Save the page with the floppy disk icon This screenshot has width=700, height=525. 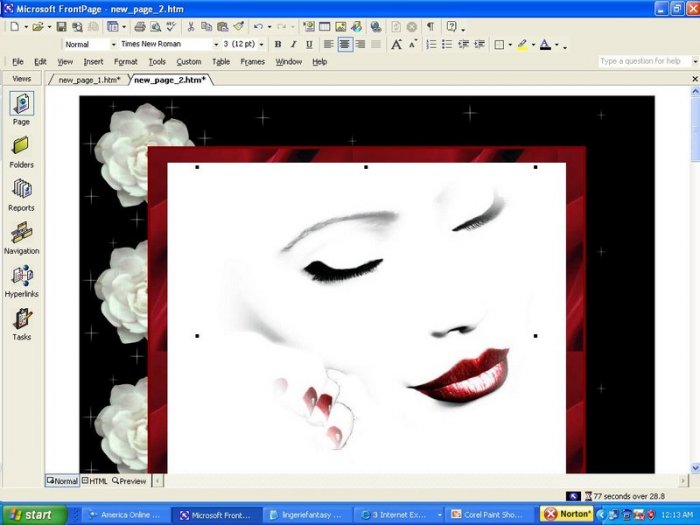pyautogui.click(x=61, y=27)
